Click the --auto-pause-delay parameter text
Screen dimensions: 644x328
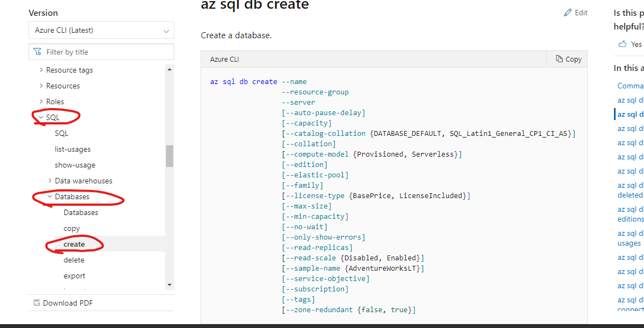[x=323, y=113]
